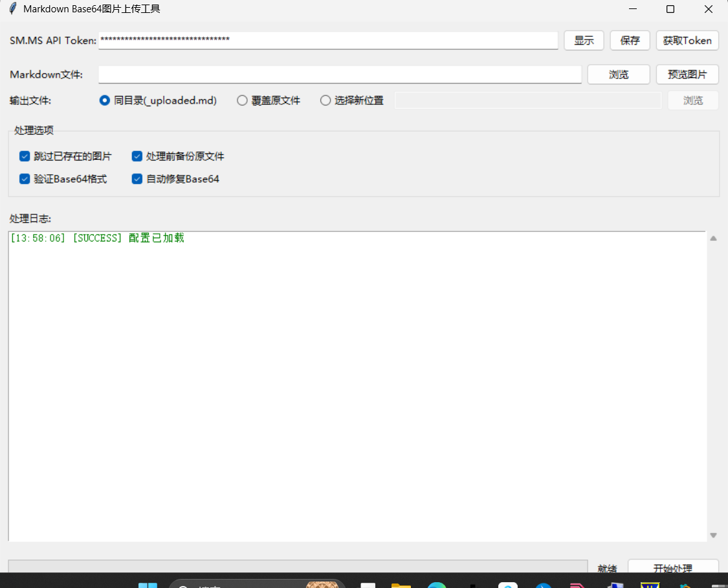Choose the 选择新位置 radio button
Viewport: 728px width, 588px height.
[x=325, y=100]
